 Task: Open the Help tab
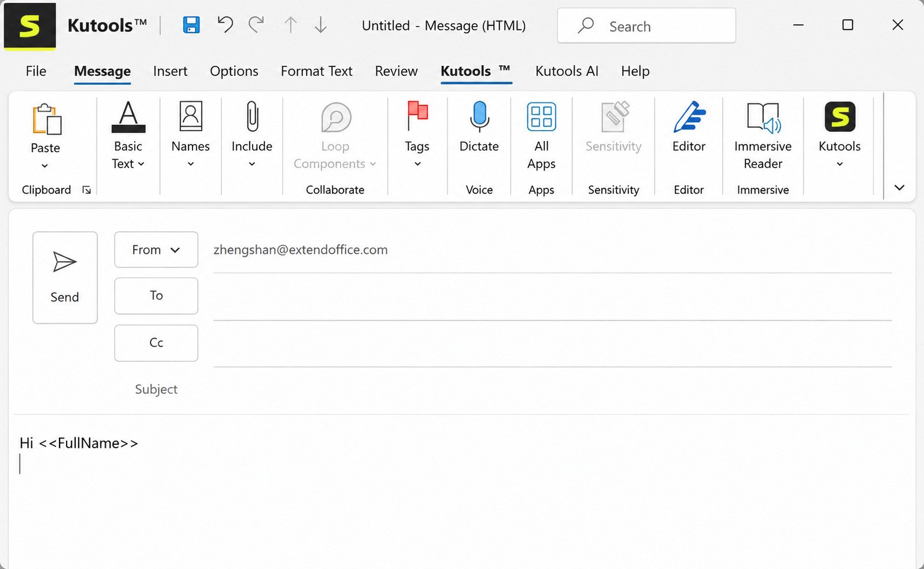[x=635, y=71]
